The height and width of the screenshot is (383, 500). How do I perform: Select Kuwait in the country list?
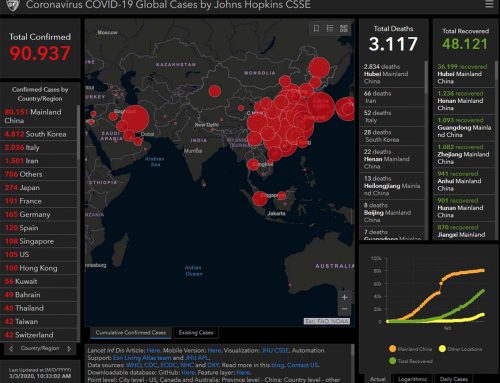39,281
